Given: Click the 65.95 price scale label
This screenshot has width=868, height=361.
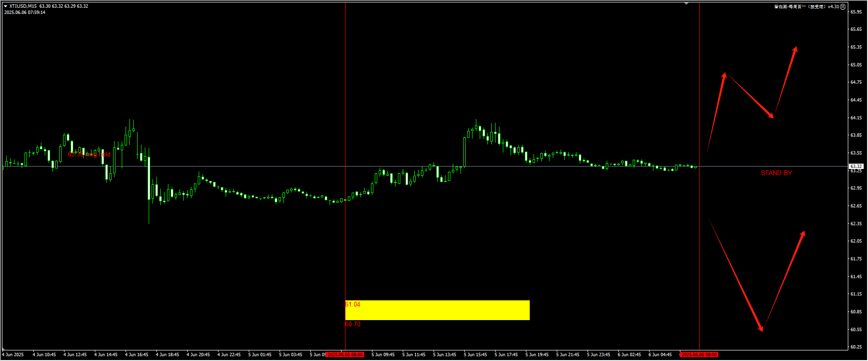Looking at the screenshot, I should 856,12.
